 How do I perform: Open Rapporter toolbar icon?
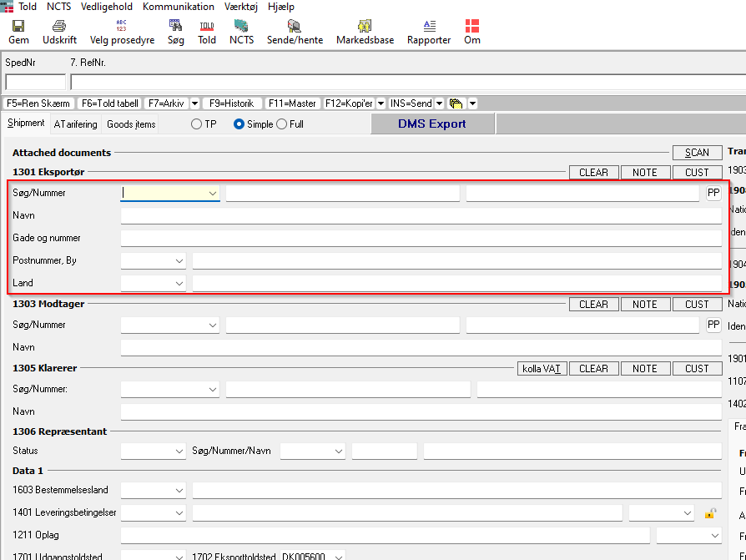429,26
